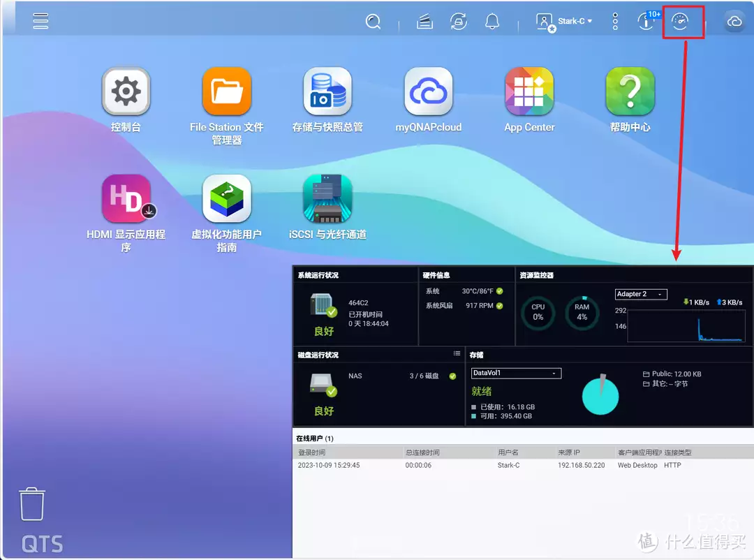Click the info icon with 10+ badge
Image resolution: width=754 pixels, height=560 pixels.
(647, 21)
